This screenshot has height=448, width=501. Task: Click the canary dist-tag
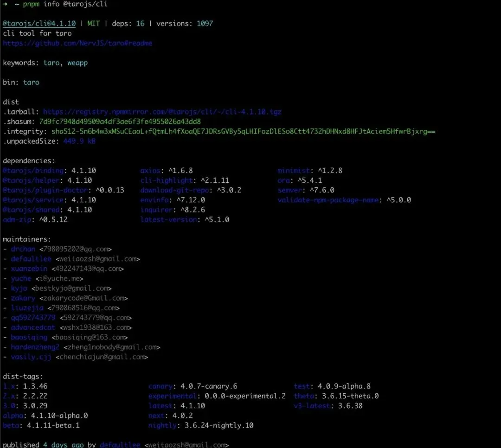161,386
